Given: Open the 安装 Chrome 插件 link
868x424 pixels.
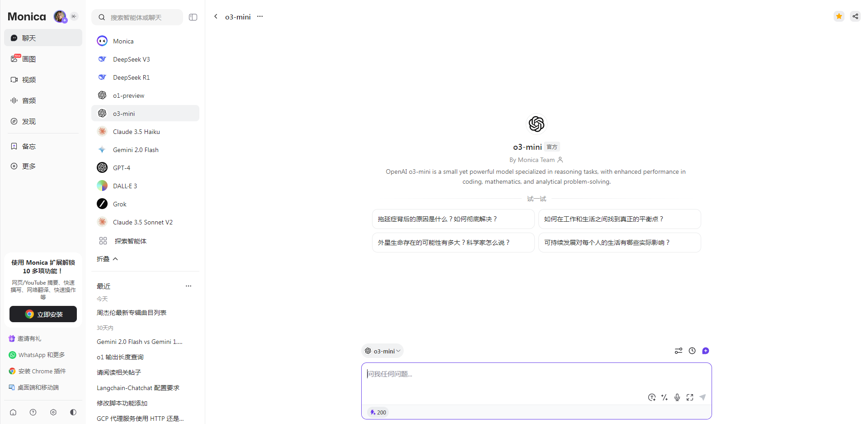Looking at the screenshot, I should tap(37, 371).
